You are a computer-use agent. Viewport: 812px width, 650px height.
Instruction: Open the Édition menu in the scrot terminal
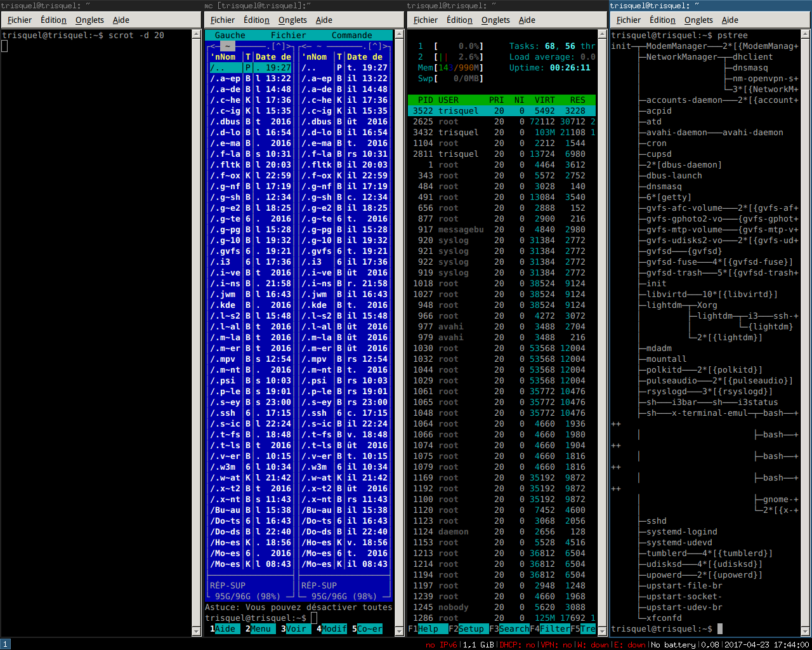(x=53, y=20)
